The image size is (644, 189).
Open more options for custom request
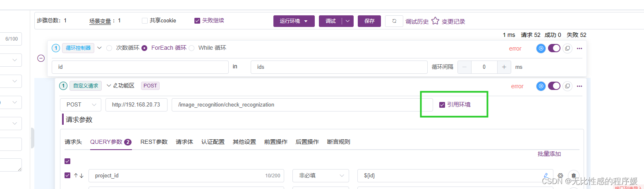(579, 86)
